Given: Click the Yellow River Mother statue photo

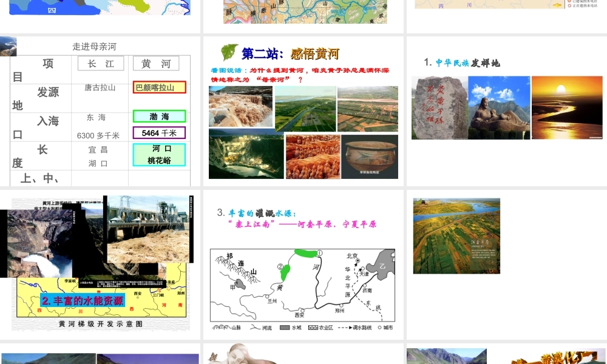Looking at the screenshot, I should pyautogui.click(x=499, y=107).
